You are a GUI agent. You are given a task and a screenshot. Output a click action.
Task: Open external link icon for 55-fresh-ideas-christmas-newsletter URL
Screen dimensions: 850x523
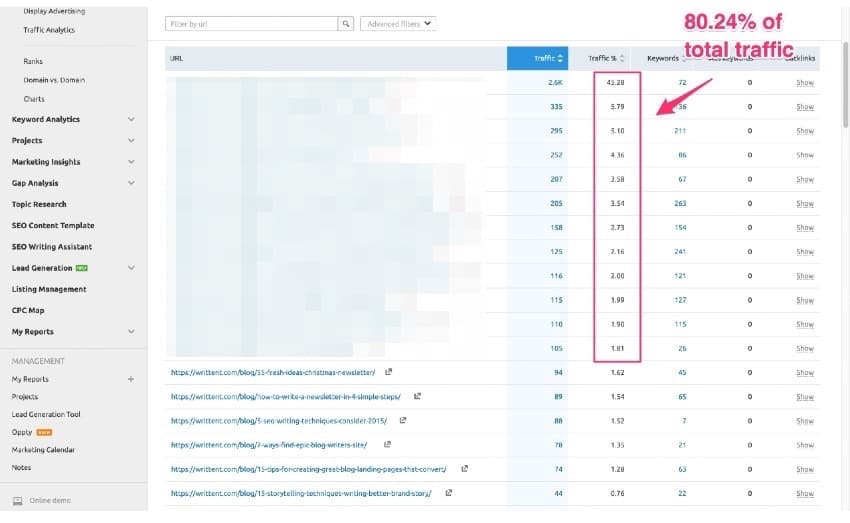click(x=388, y=372)
